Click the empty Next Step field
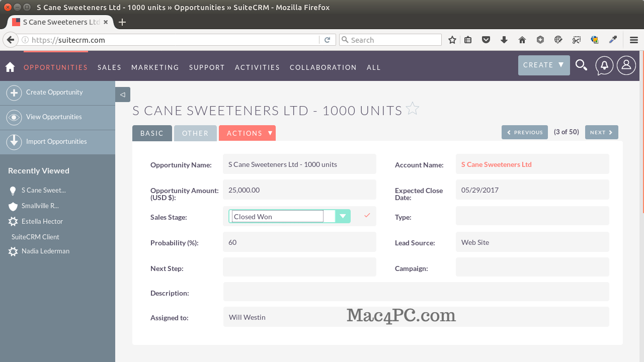644x362 pixels. (x=299, y=267)
